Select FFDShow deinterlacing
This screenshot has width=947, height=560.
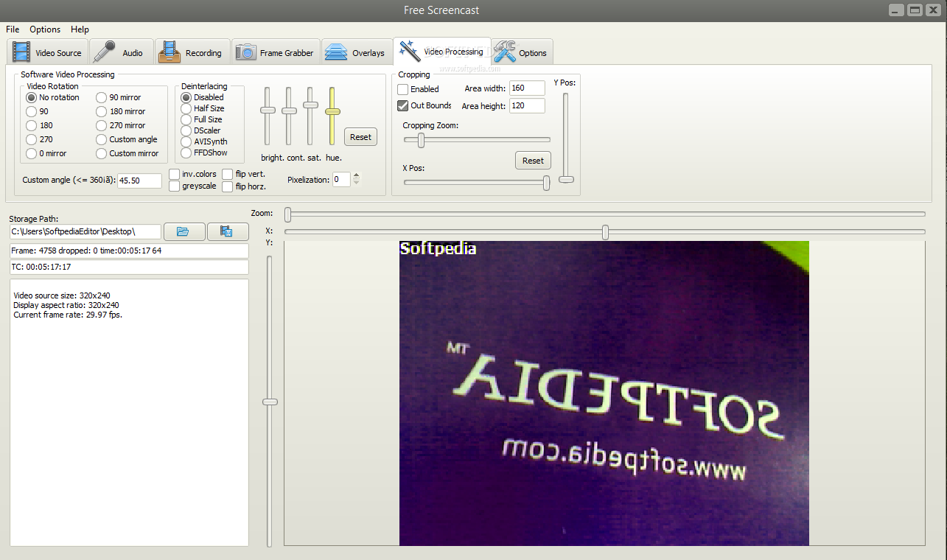point(186,153)
